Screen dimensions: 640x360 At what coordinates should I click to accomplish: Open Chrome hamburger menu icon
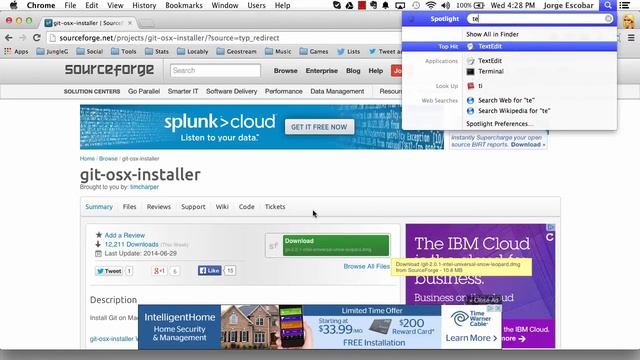coord(631,38)
